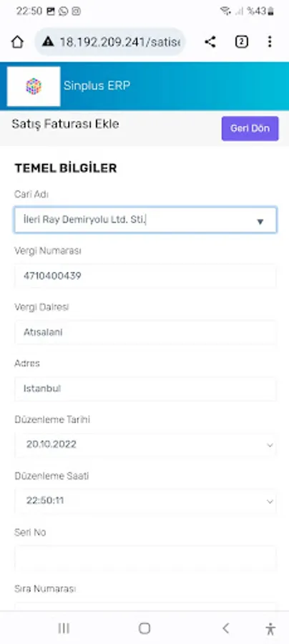This screenshot has height=644, width=289.
Task: Click the Sinplus ERP title link
Action: [x=97, y=85]
